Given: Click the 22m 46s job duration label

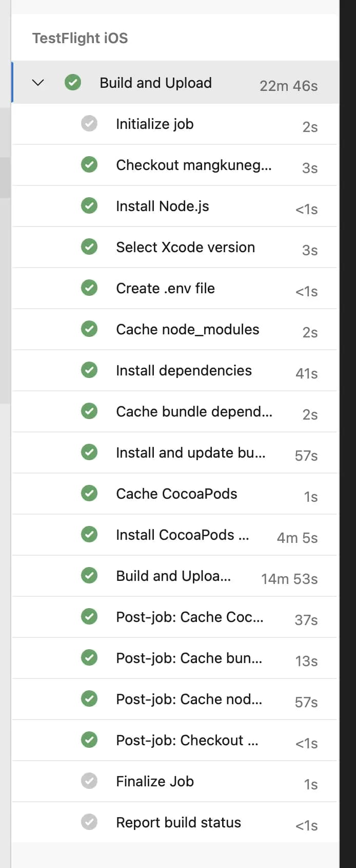Looking at the screenshot, I should (288, 86).
